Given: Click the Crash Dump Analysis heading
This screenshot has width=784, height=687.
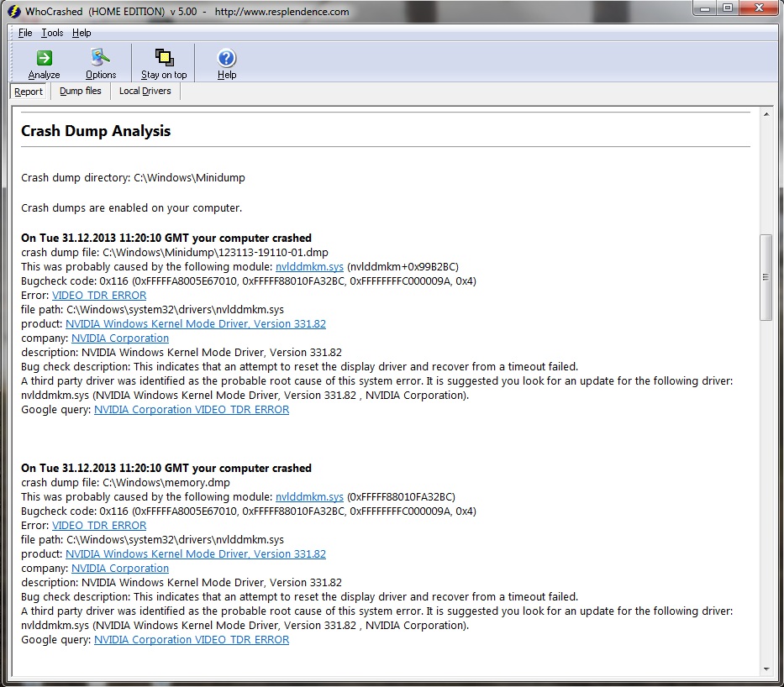Looking at the screenshot, I should [96, 131].
